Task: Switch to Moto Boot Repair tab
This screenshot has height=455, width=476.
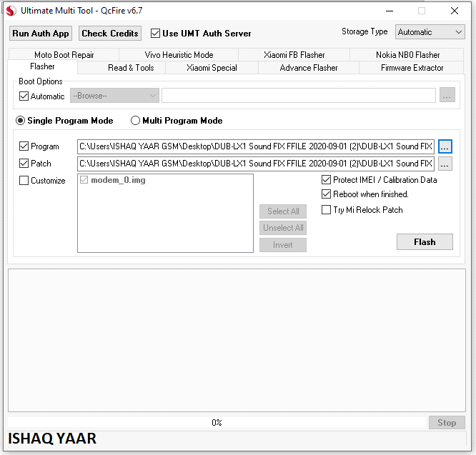Action: point(64,55)
